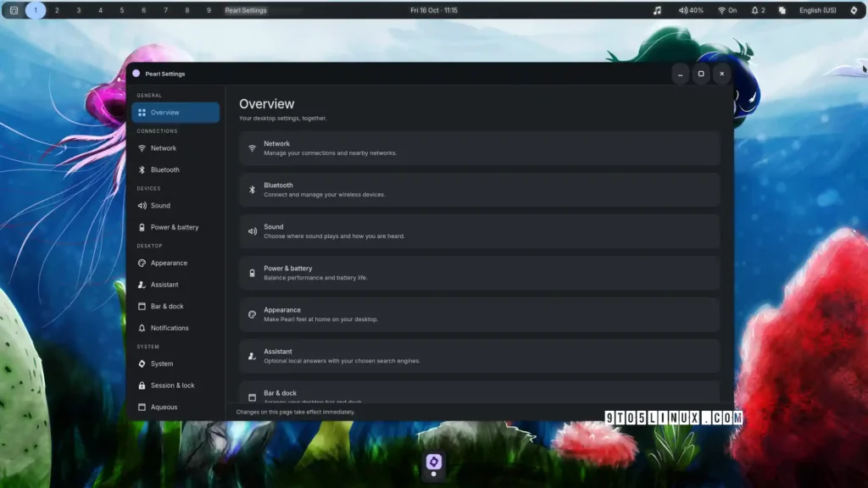
Task: Go to Sound in the sidebar
Action: pyautogui.click(x=175, y=205)
